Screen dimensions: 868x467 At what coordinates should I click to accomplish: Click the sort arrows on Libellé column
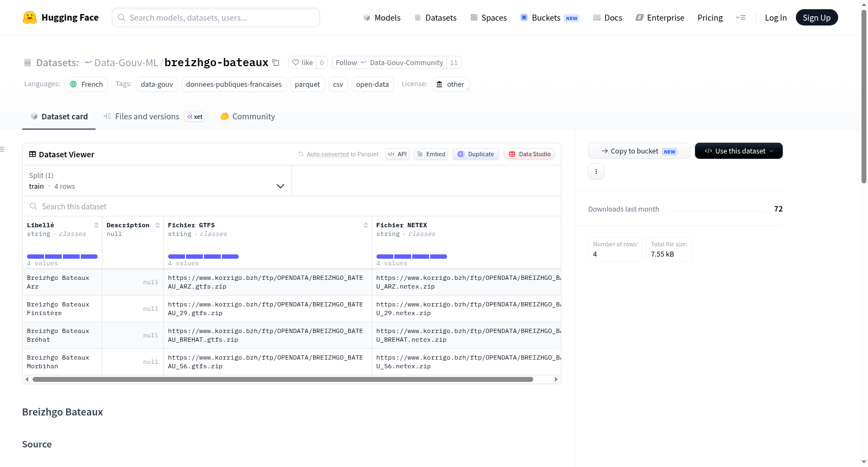tap(96, 225)
